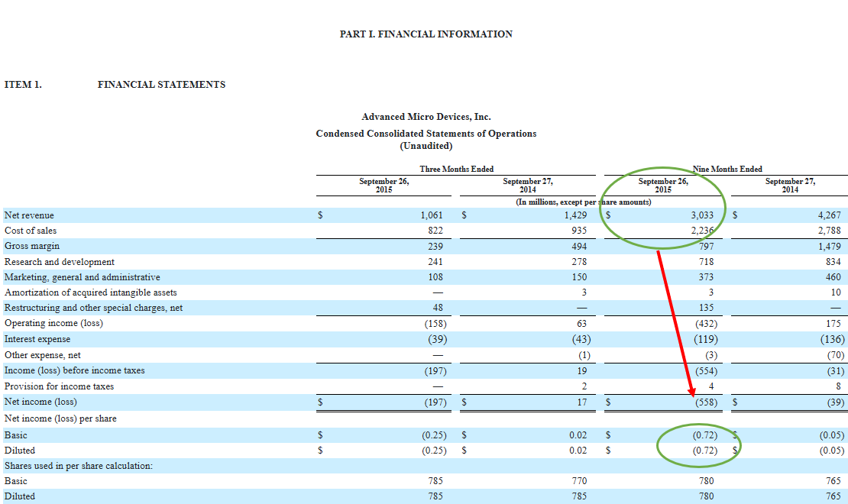Click the 'FINANCIAL STATEMENTS' heading
848x504 pixels.
tap(161, 84)
